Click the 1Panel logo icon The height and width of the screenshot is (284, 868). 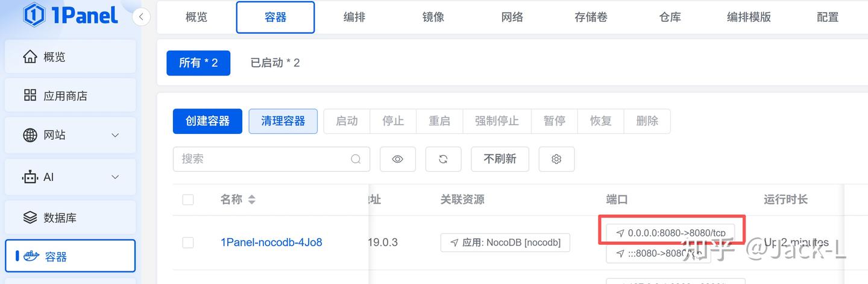(34, 15)
